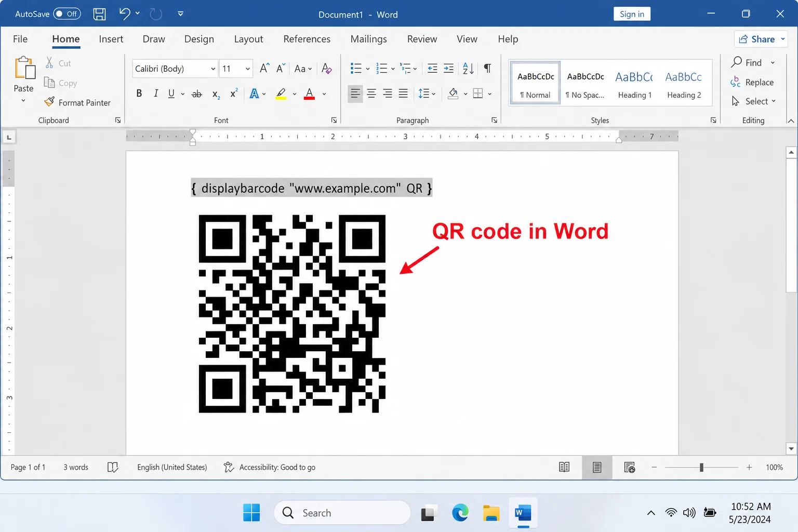Viewport: 798px width, 532px height.
Task: Open line spacing dropdown
Action: [x=427, y=94]
